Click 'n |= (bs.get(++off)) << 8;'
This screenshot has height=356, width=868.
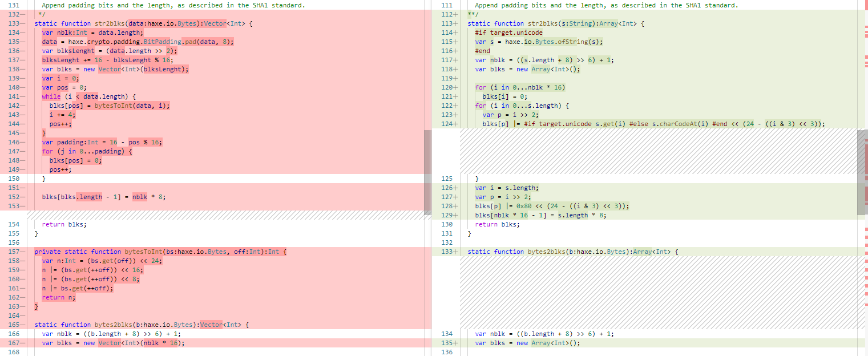point(91,279)
